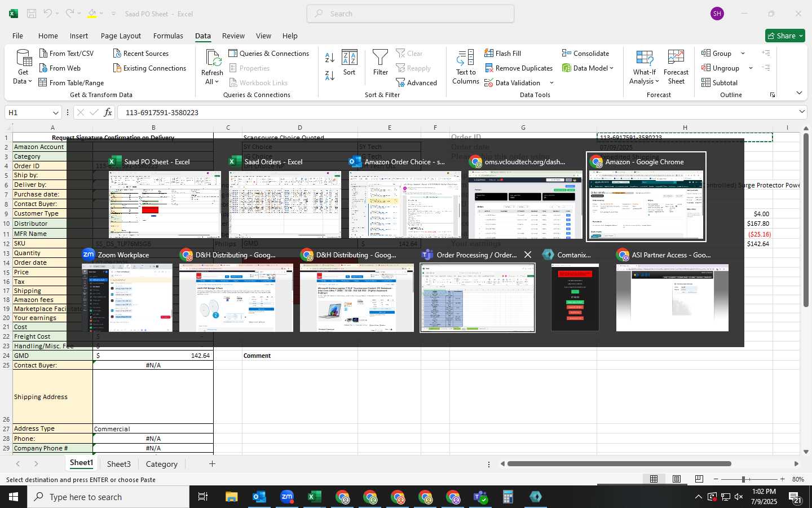
Task: Expand the formula bar
Action: click(x=802, y=112)
